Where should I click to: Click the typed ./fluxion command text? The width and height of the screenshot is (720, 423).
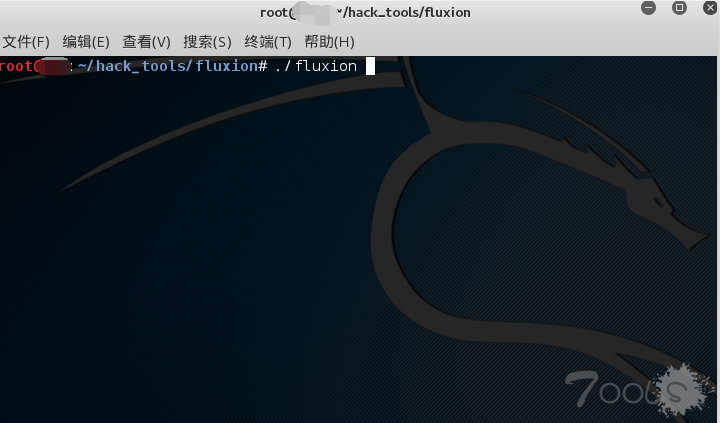[316, 66]
